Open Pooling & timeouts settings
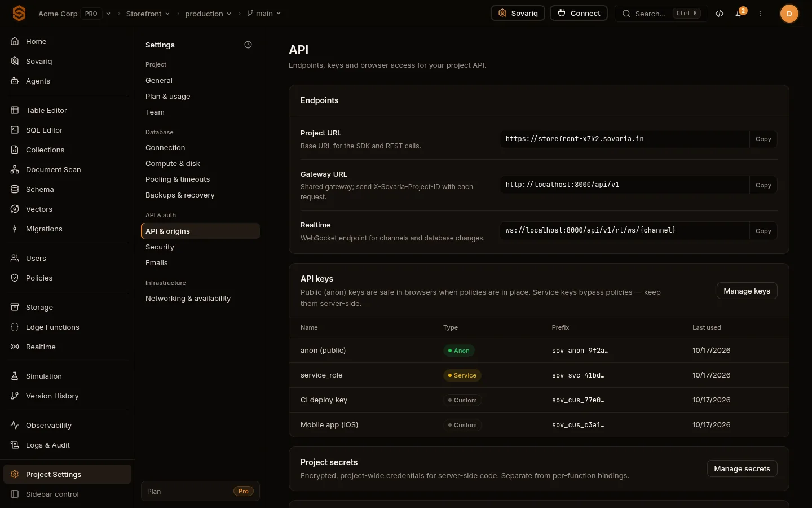Viewport: 812px width, 508px height. click(200, 179)
